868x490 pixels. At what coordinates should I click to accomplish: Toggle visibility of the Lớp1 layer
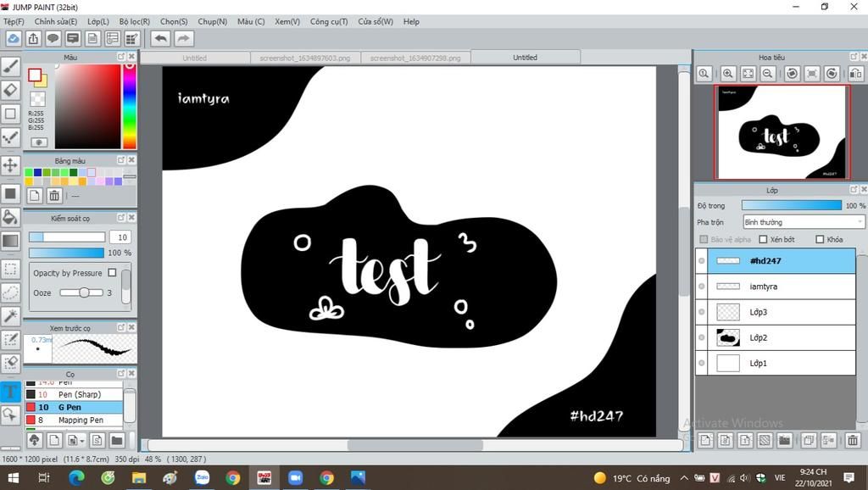pos(701,363)
